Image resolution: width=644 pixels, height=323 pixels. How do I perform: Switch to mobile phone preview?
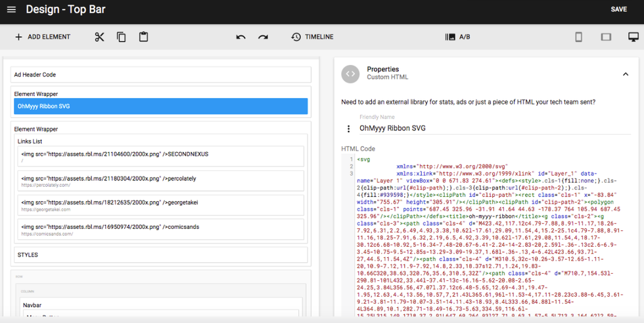pos(578,37)
